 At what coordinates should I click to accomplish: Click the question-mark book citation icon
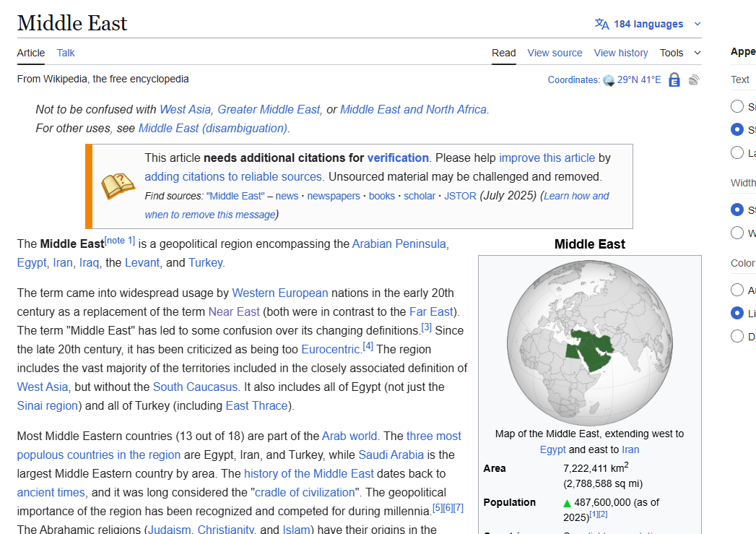118,186
